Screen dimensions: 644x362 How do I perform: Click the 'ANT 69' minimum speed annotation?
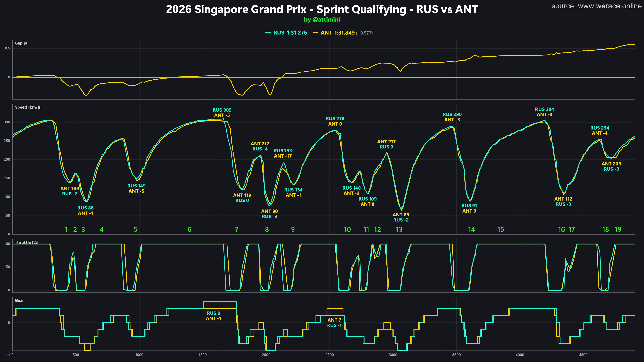(401, 215)
